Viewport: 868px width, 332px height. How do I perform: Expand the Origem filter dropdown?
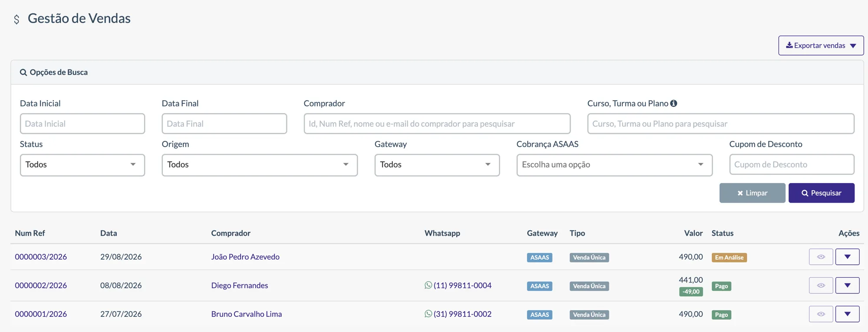(260, 165)
